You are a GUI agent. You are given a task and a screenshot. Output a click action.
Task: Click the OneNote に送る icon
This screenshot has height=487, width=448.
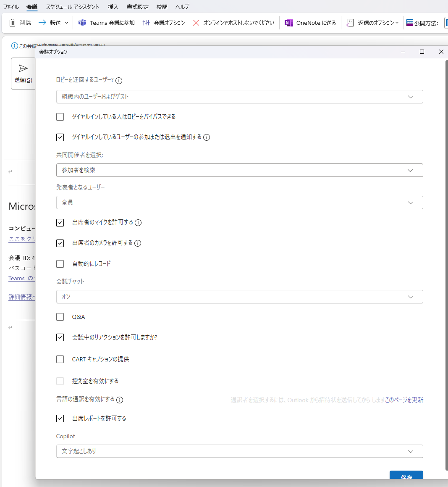[x=289, y=23]
